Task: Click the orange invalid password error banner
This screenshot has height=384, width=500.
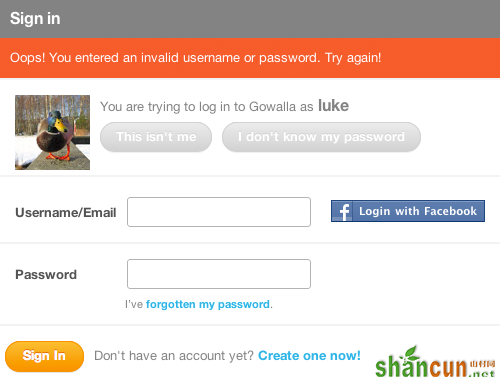Action: click(250, 58)
